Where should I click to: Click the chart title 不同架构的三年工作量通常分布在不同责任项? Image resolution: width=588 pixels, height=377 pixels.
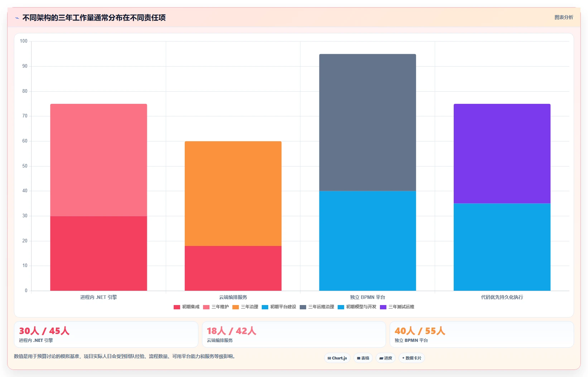(94, 18)
